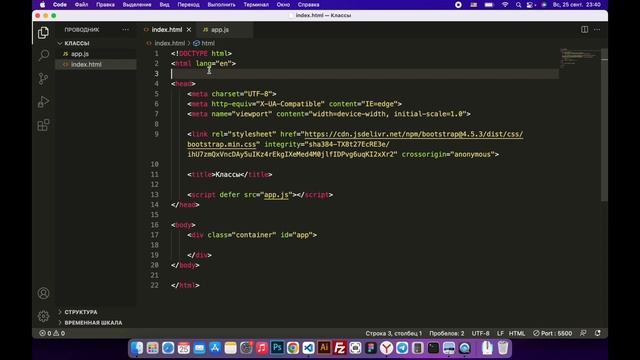Screen dimensions: 640x360
Task: Switch to the app.js editor tab
Action: pyautogui.click(x=220, y=30)
